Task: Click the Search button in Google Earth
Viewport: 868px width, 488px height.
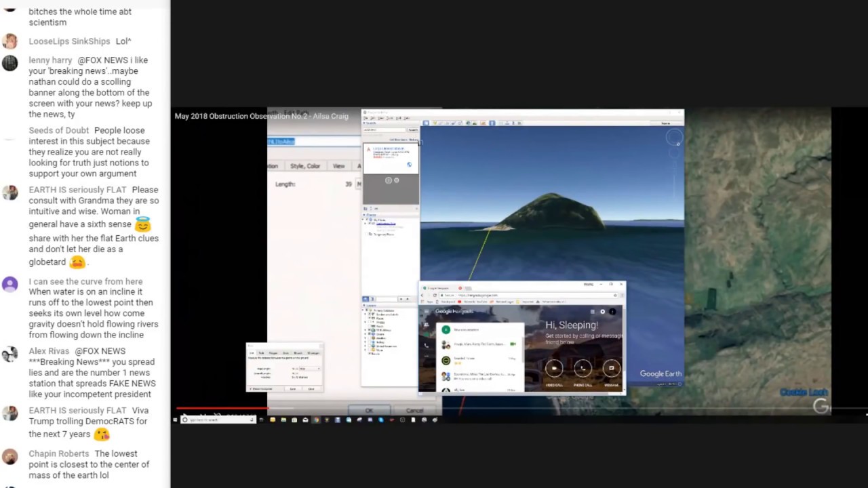Action: coord(412,129)
